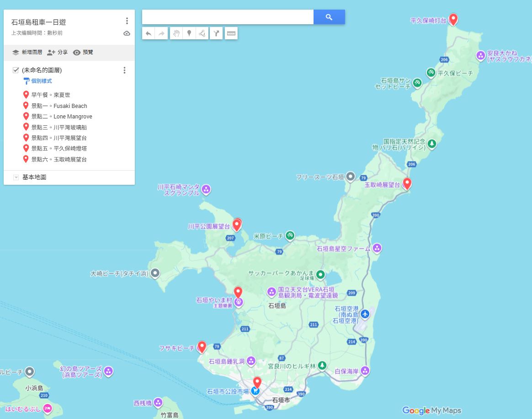Select the measure distance ruler tool
The height and width of the screenshot is (419, 532).
click(231, 33)
